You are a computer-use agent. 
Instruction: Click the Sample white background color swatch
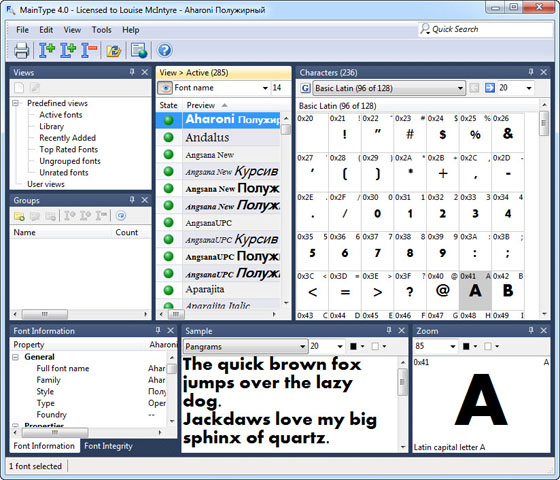pyautogui.click(x=375, y=346)
